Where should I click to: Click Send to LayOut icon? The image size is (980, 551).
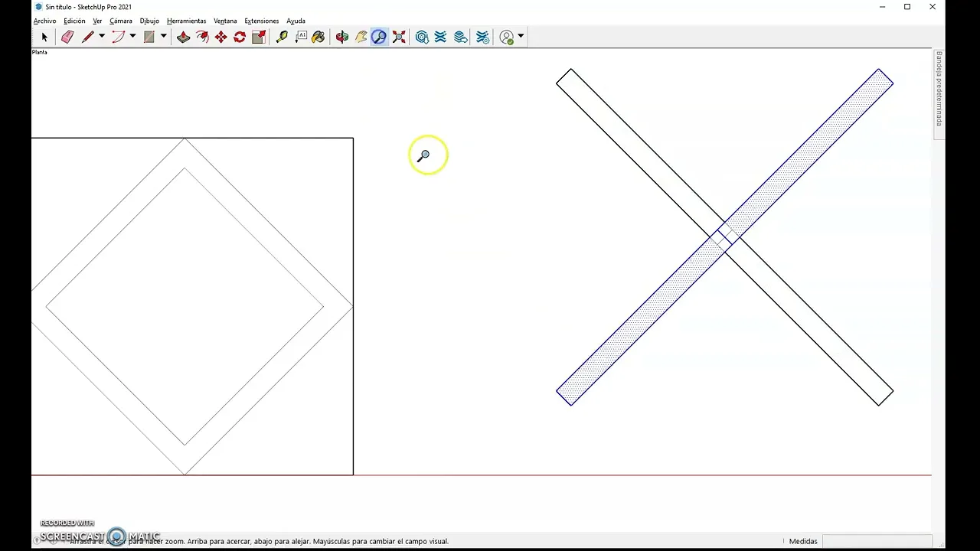[460, 37]
